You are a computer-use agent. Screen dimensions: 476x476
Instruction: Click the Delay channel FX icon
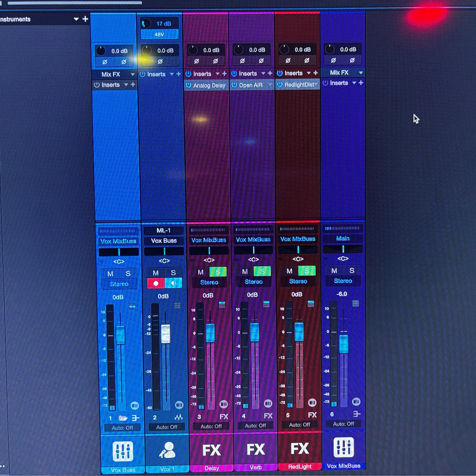212,450
